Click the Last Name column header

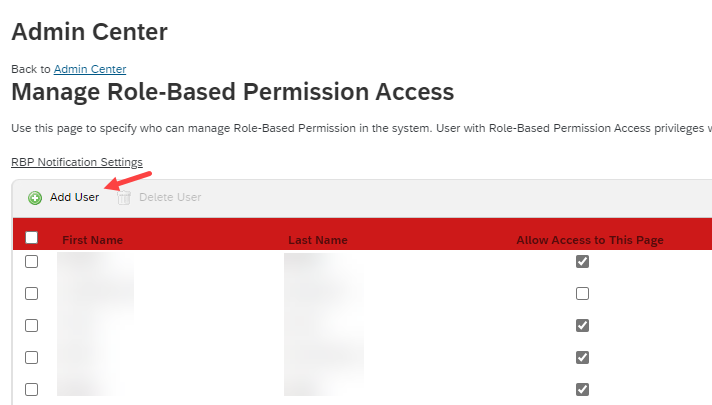[318, 240]
